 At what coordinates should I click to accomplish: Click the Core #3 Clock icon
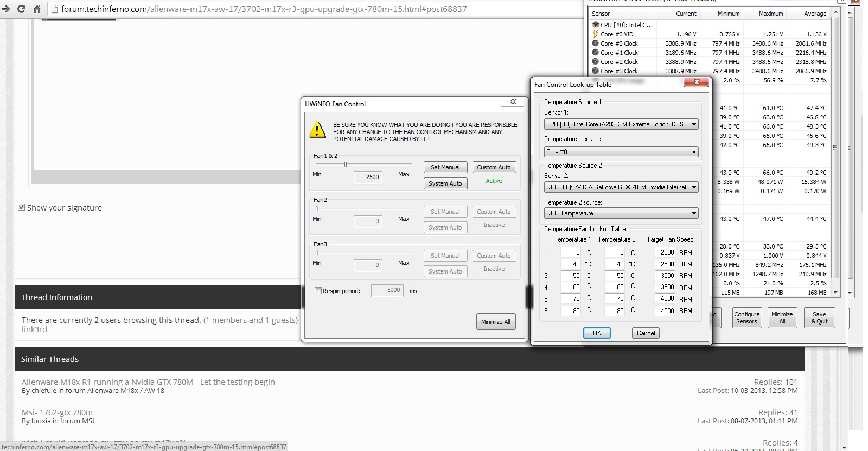[x=596, y=71]
